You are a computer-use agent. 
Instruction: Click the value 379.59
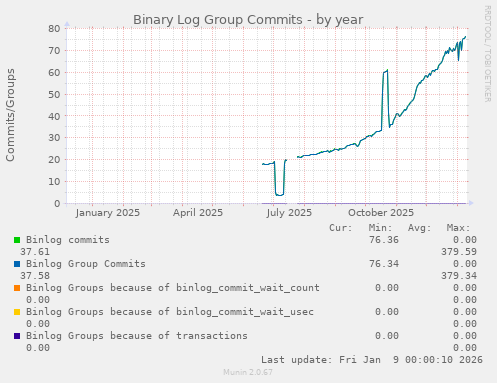459,252
